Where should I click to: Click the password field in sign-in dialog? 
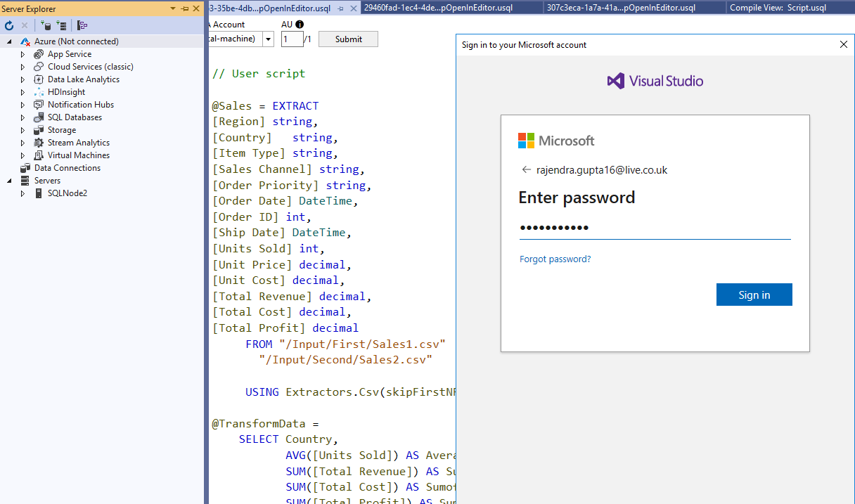point(655,228)
